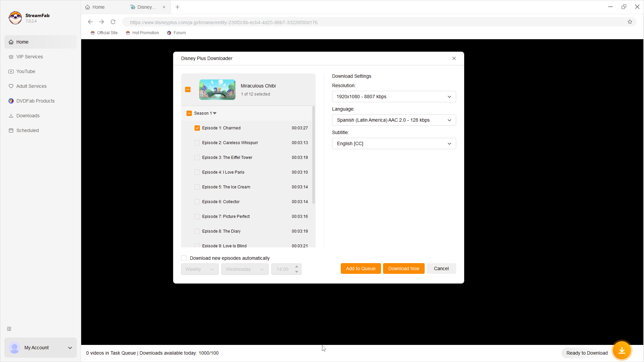Click the Ready to Download label
644x362 pixels.
(587, 353)
